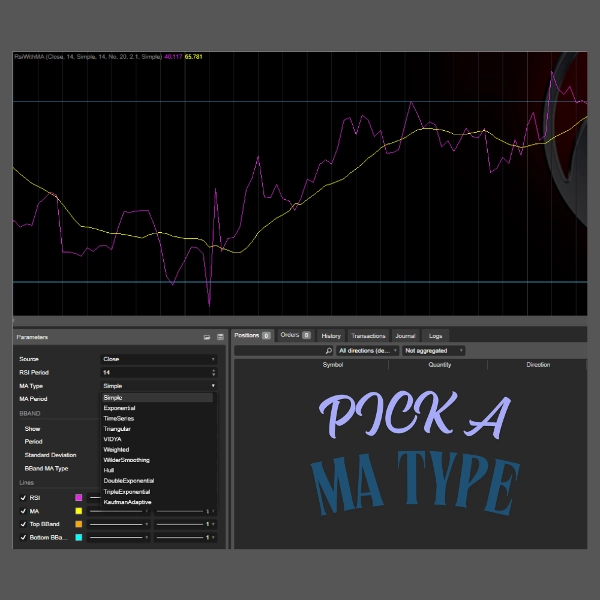Open the Transactions tab
Screen dimensions: 600x600
pos(368,336)
